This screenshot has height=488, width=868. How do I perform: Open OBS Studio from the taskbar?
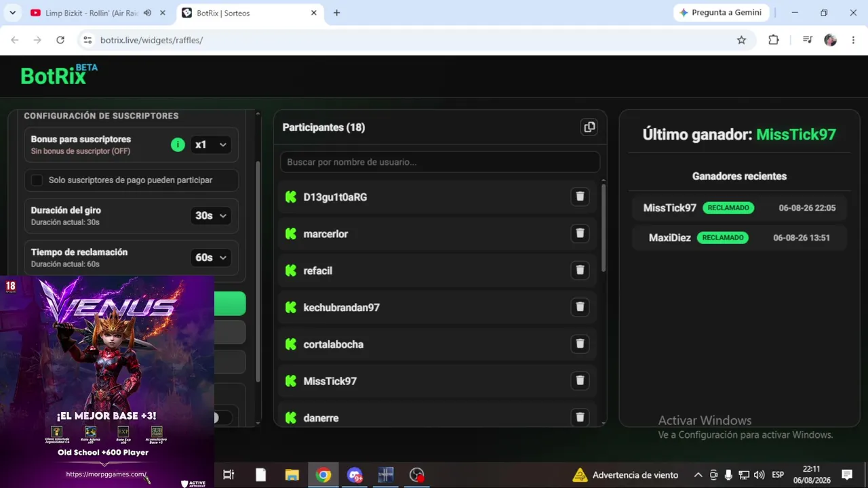point(417,475)
